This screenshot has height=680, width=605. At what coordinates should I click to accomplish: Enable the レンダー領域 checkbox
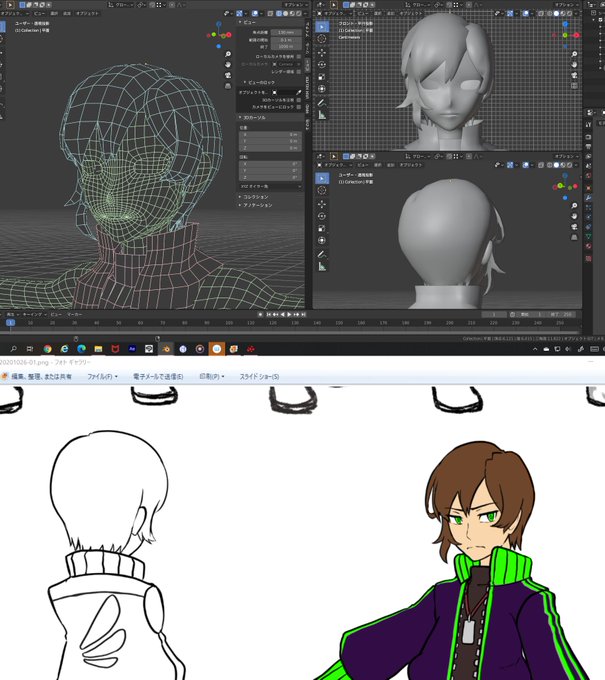pos(298,72)
